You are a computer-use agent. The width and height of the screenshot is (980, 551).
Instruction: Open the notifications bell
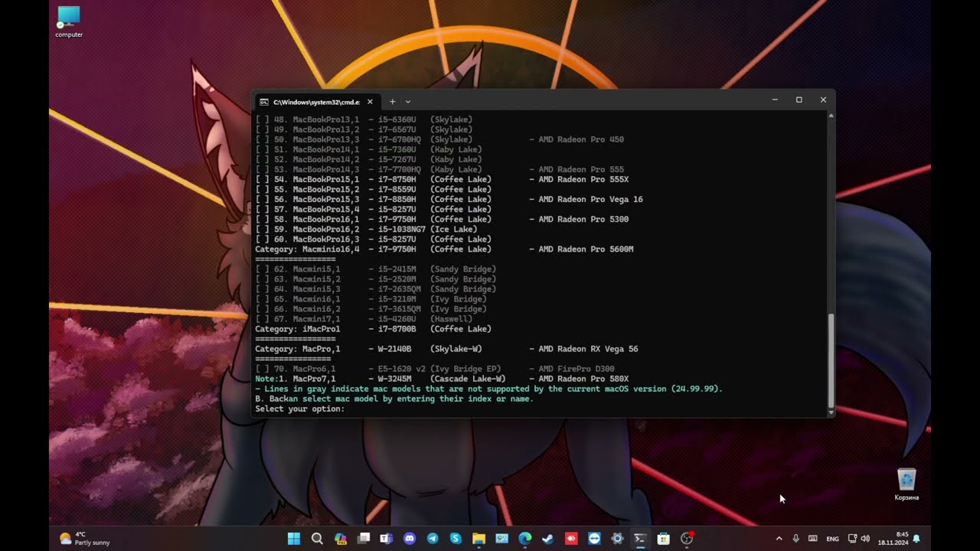(x=916, y=539)
